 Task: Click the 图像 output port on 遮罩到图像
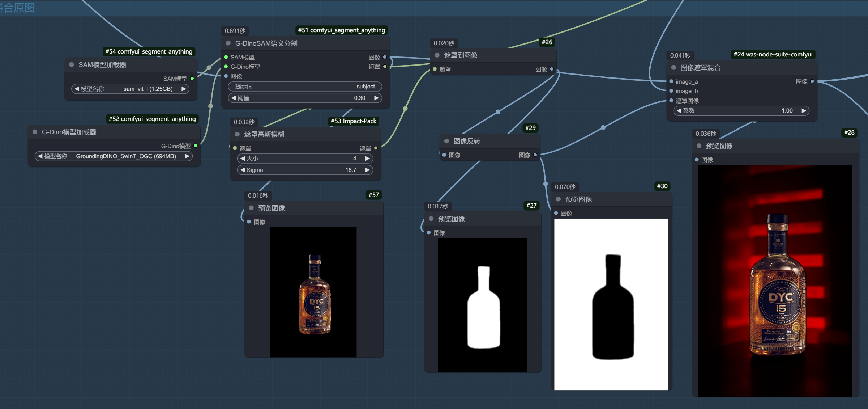[552, 69]
